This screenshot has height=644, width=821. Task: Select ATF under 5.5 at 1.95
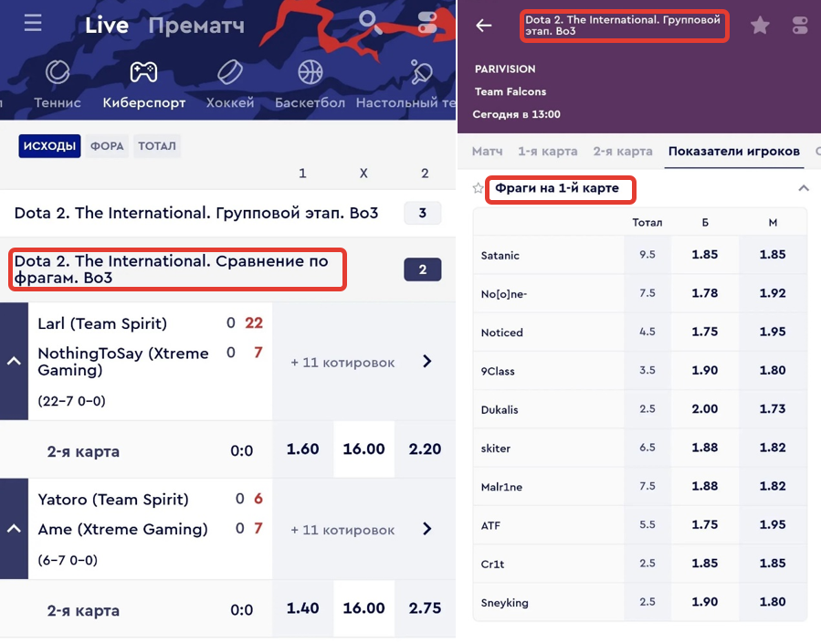click(773, 524)
